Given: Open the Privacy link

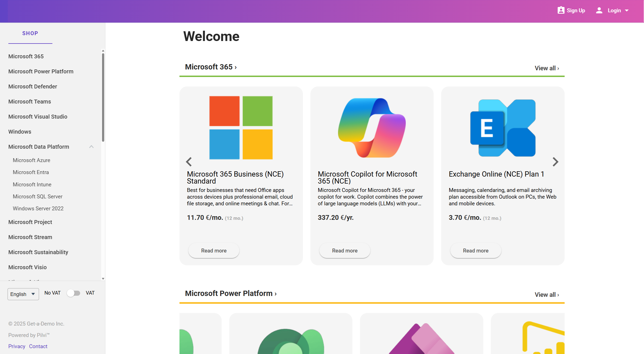Looking at the screenshot, I should (x=17, y=346).
